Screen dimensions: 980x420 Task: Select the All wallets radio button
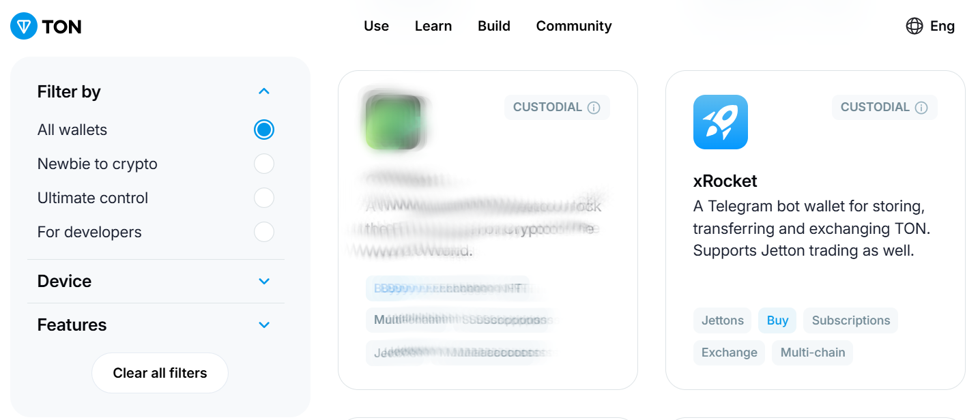(x=263, y=130)
